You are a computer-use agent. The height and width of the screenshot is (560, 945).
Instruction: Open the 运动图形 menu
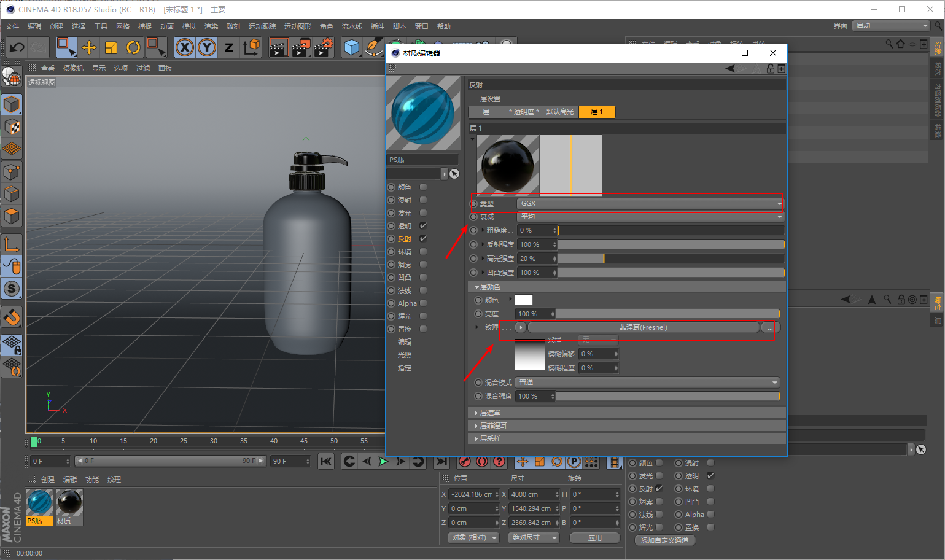(298, 26)
